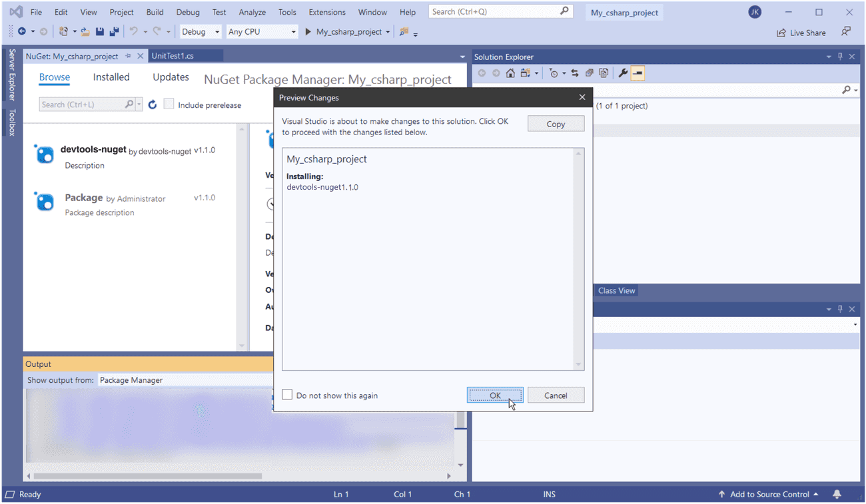Click OK to confirm the package installation

tap(494, 394)
